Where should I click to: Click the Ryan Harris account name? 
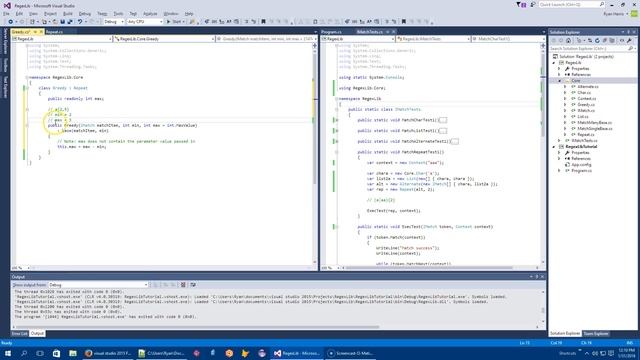pyautogui.click(x=614, y=14)
